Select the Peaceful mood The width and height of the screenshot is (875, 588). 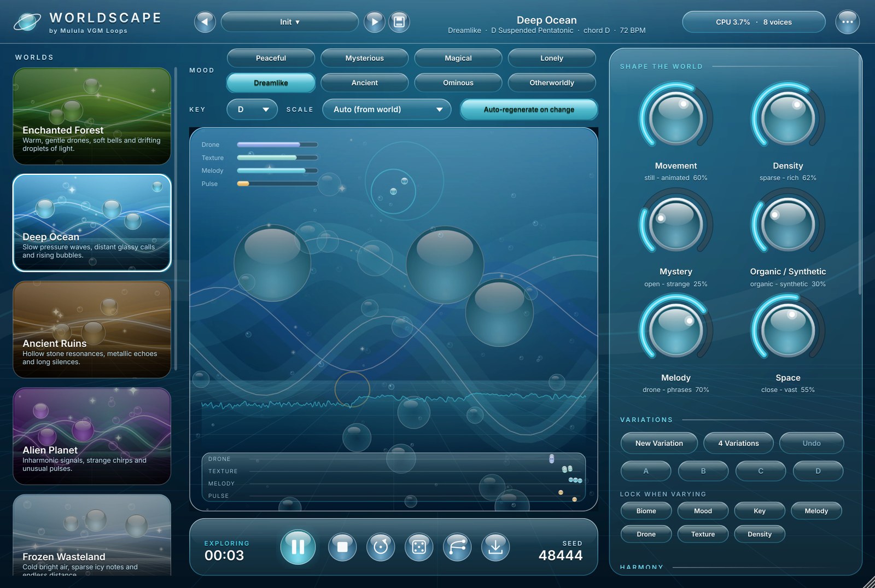click(271, 58)
